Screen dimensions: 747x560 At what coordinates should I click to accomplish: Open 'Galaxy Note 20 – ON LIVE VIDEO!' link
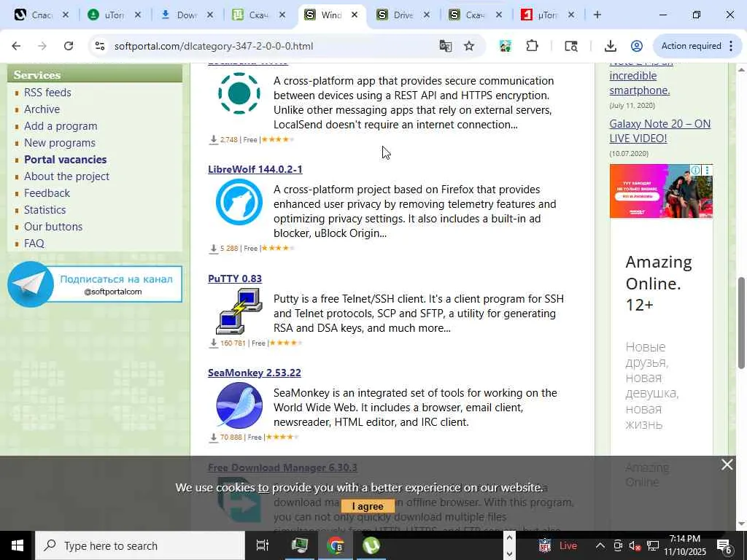pos(659,131)
